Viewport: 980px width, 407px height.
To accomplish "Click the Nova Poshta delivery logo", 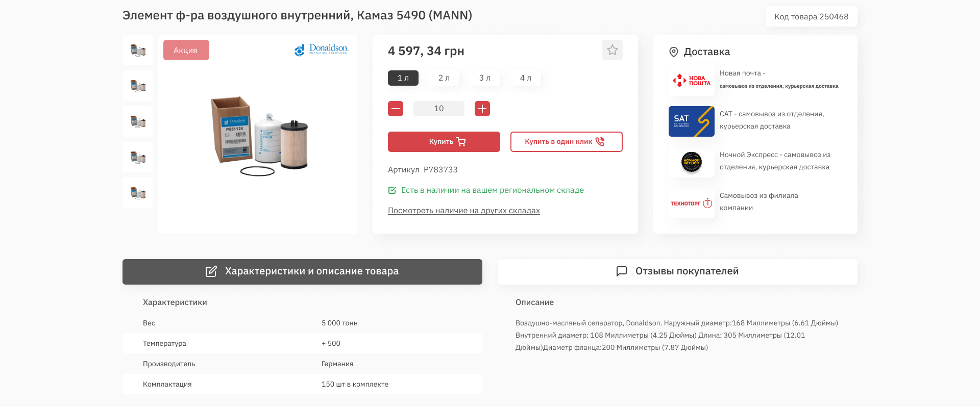I will (691, 81).
